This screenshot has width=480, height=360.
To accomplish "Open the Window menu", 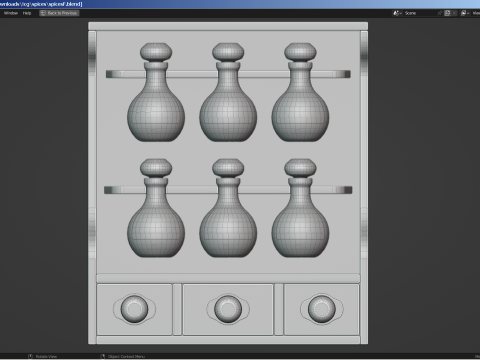I will click(11, 13).
